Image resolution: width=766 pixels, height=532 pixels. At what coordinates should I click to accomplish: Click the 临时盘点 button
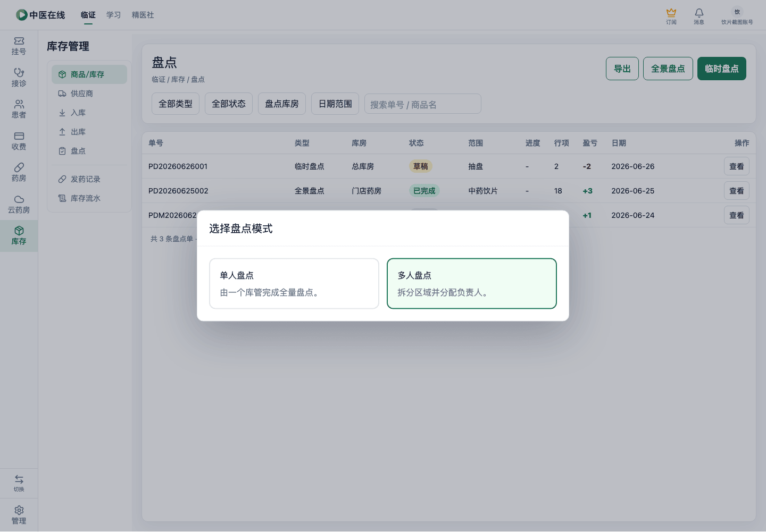pyautogui.click(x=722, y=69)
